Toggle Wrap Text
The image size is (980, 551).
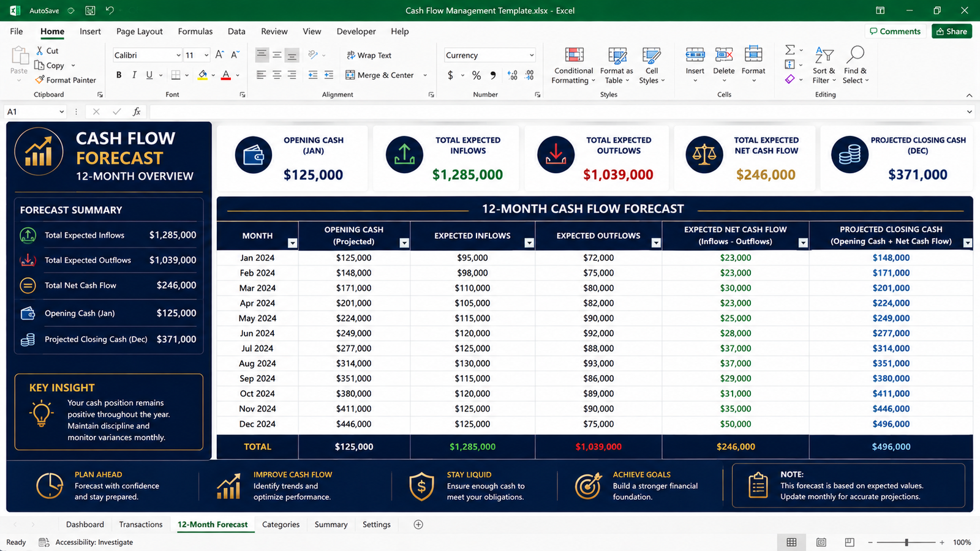(x=369, y=55)
